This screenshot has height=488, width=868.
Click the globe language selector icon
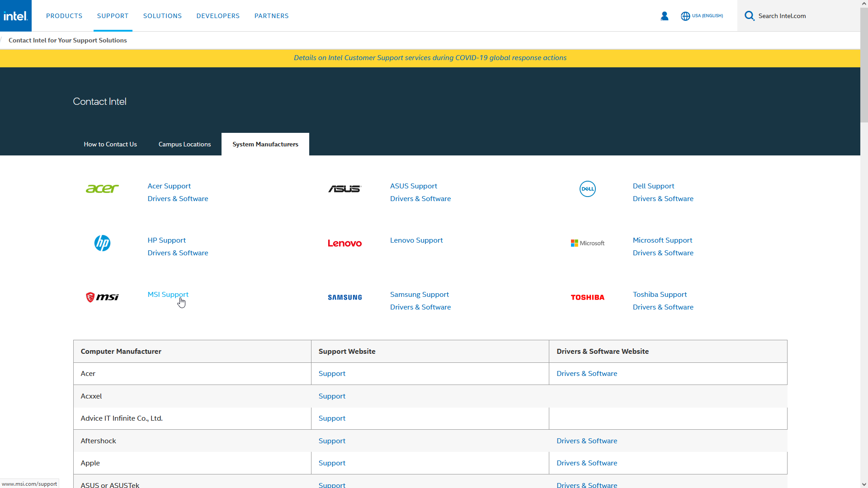point(685,16)
